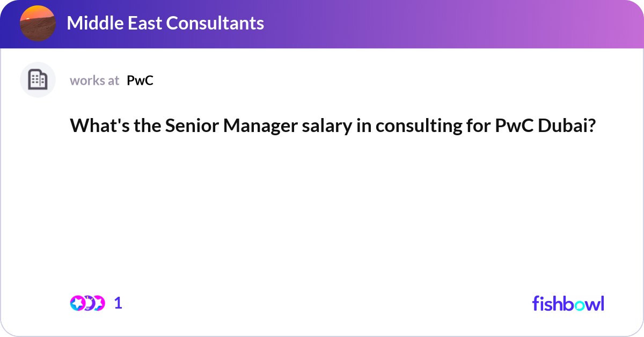The width and height of the screenshot is (644, 337).
Task: Click the Middle East Consultants bowl avatar
Action: (38, 23)
